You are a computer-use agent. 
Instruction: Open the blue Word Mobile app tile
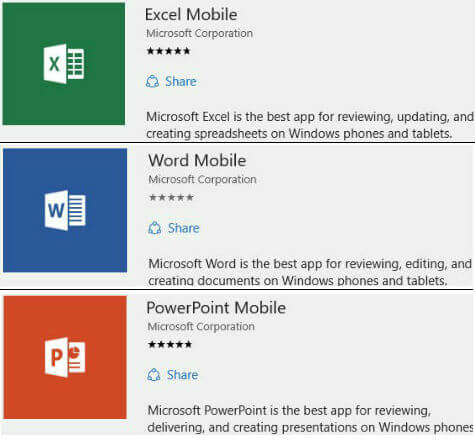65,210
